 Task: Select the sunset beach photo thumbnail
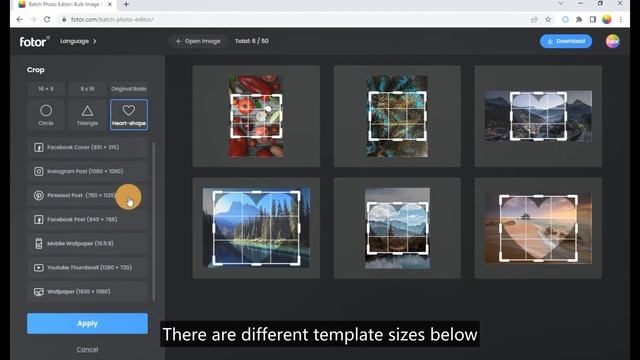pyautogui.click(x=538, y=228)
